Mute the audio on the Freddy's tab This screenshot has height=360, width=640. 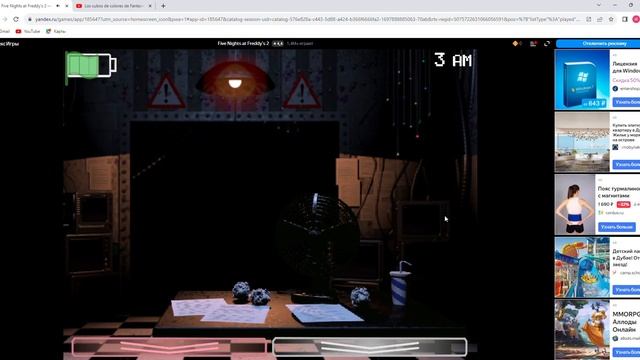(x=58, y=6)
